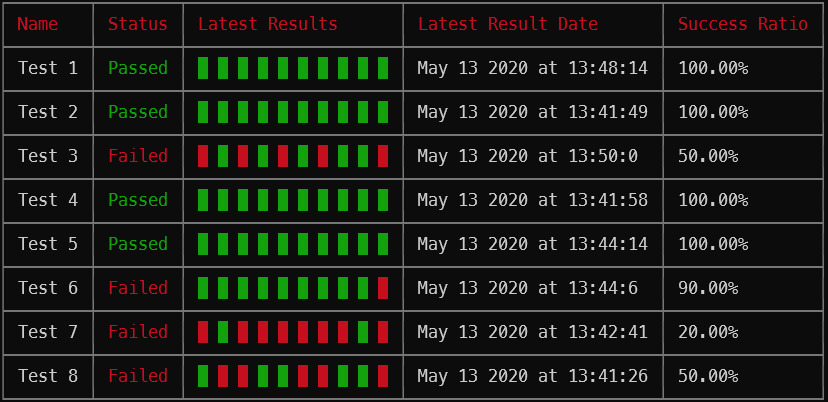Image resolution: width=828 pixels, height=402 pixels.
Task: Select the Test 1 name cell
Action: pos(48,68)
